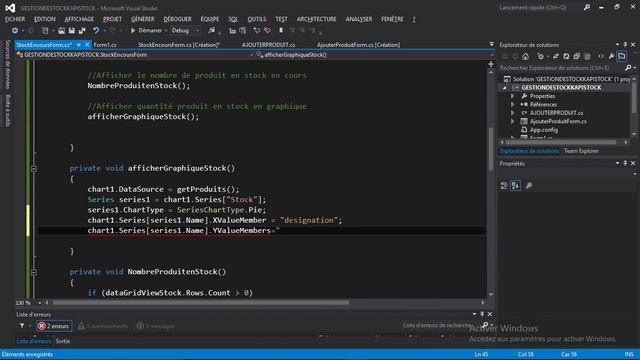This screenshot has width=640, height=360.
Task: Click the Home icon in Solution Explorer
Action: [526, 56]
